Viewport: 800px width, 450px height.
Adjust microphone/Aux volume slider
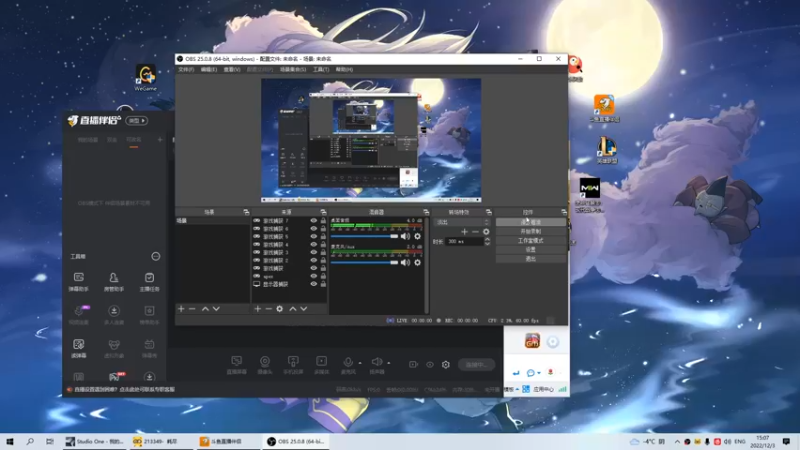364,262
